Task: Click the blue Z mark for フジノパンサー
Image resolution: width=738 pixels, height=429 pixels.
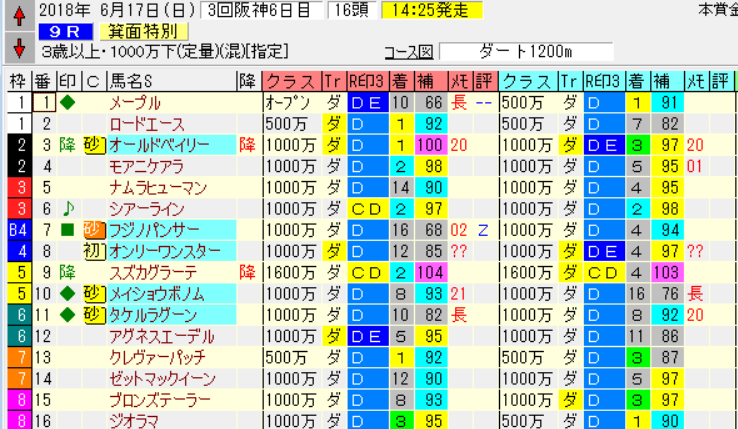Action: pos(483,230)
